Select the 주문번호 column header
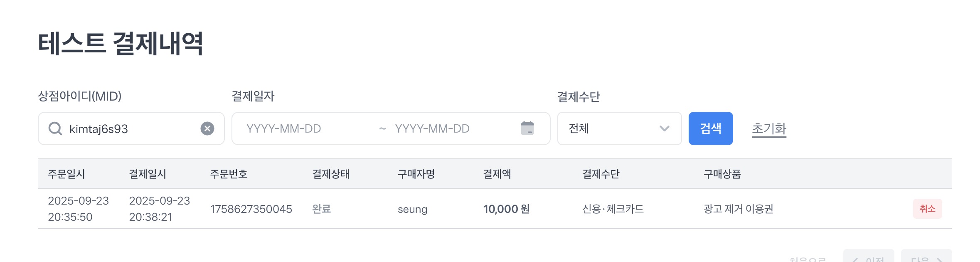This screenshot has height=262, width=980. point(229,174)
